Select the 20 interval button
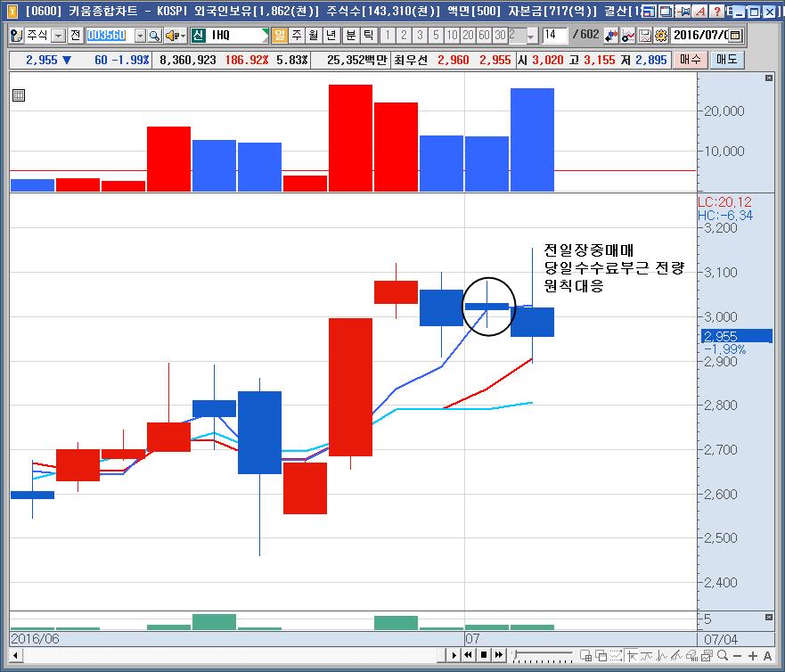 [x=468, y=36]
